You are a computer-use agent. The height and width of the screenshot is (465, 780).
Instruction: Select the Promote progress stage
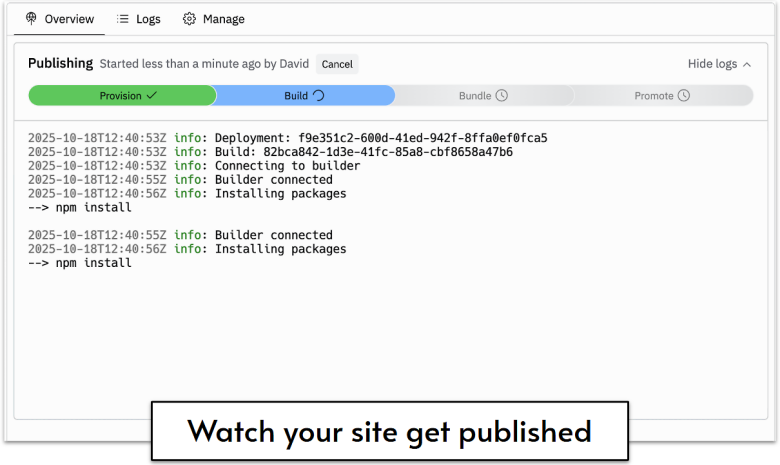pos(662,95)
